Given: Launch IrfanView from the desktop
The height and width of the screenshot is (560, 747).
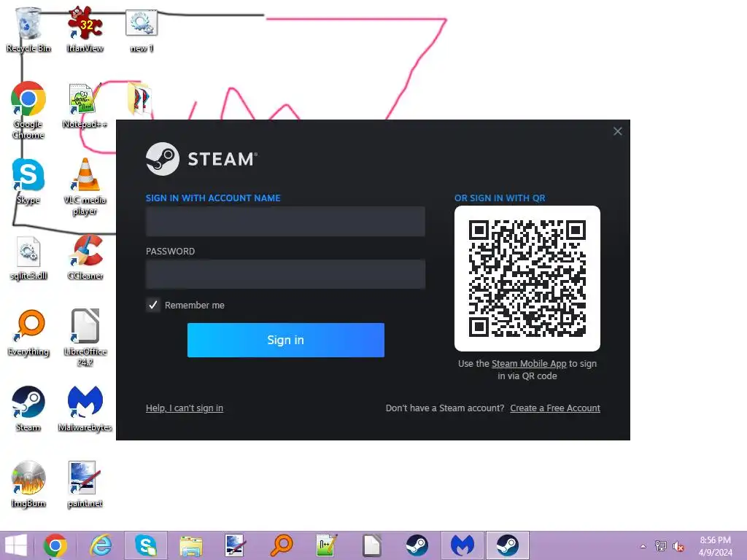Looking at the screenshot, I should click(85, 29).
